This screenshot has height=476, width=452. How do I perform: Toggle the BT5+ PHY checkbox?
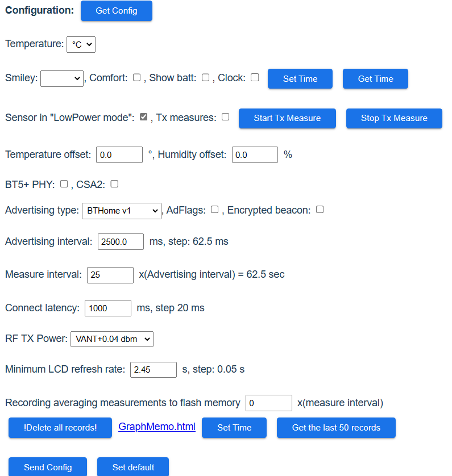[x=64, y=183]
